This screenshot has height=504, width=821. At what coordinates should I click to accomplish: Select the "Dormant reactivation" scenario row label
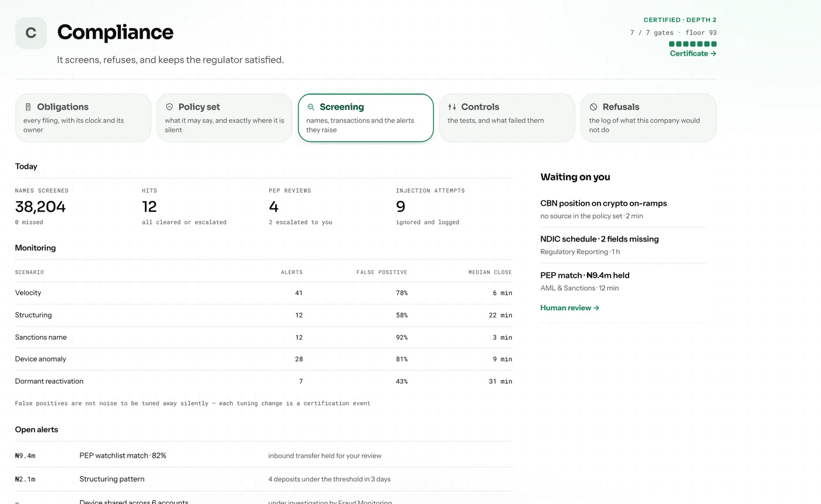[x=49, y=382]
